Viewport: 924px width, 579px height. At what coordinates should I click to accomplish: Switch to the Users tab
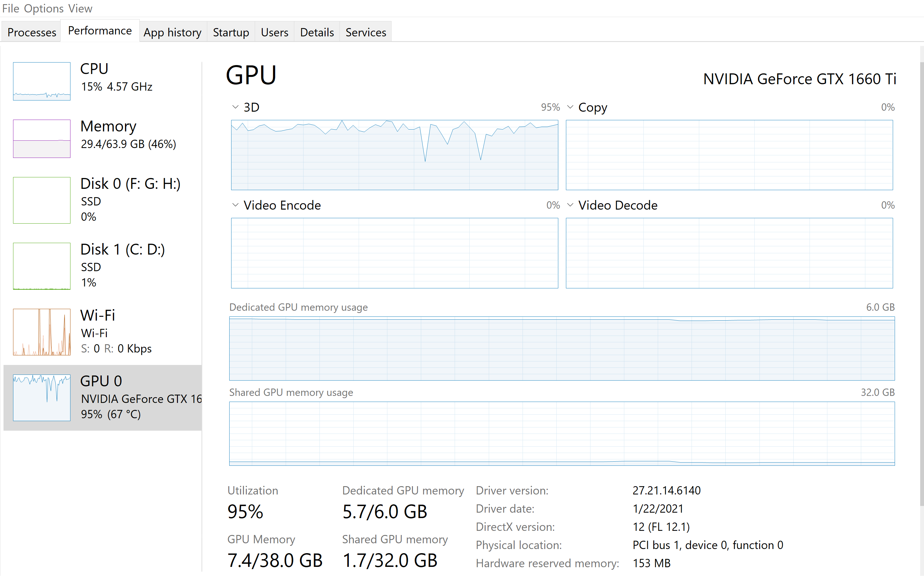274,32
